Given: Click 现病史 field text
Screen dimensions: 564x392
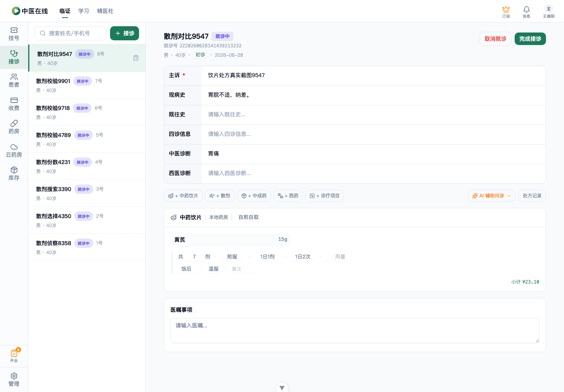Looking at the screenshot, I should point(374,95).
